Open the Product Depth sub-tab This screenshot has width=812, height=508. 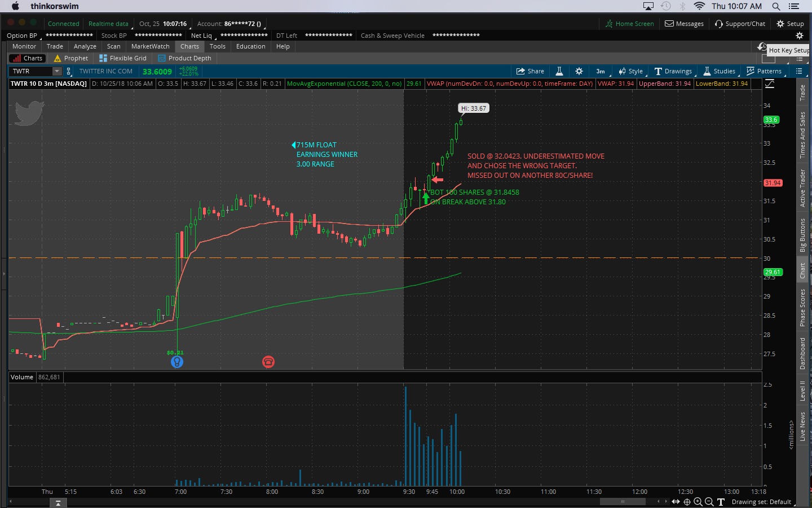coord(185,58)
